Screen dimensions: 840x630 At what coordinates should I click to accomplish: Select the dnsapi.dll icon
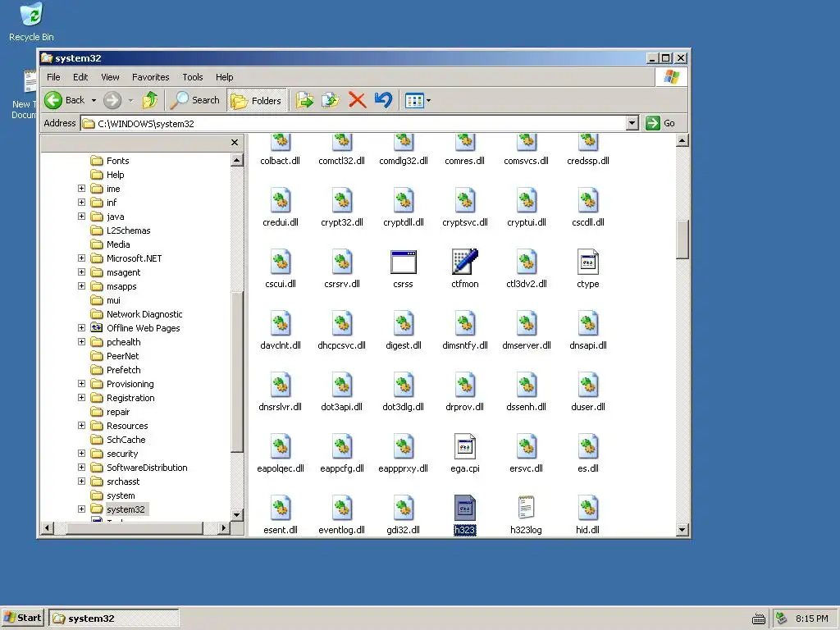(587, 323)
